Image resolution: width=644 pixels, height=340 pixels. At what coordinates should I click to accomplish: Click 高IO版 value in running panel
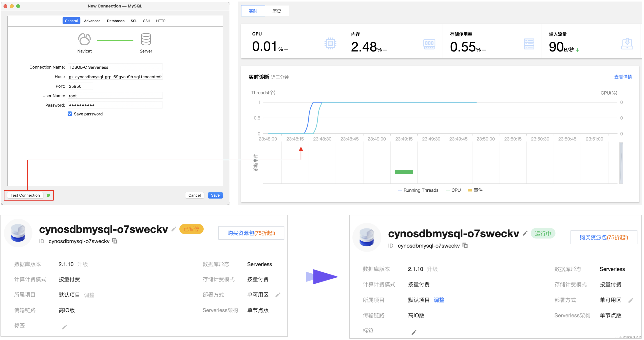point(416,315)
